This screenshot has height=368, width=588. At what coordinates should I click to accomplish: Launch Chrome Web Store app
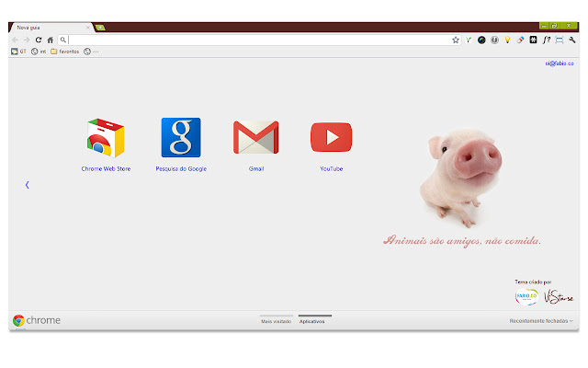coord(106,137)
